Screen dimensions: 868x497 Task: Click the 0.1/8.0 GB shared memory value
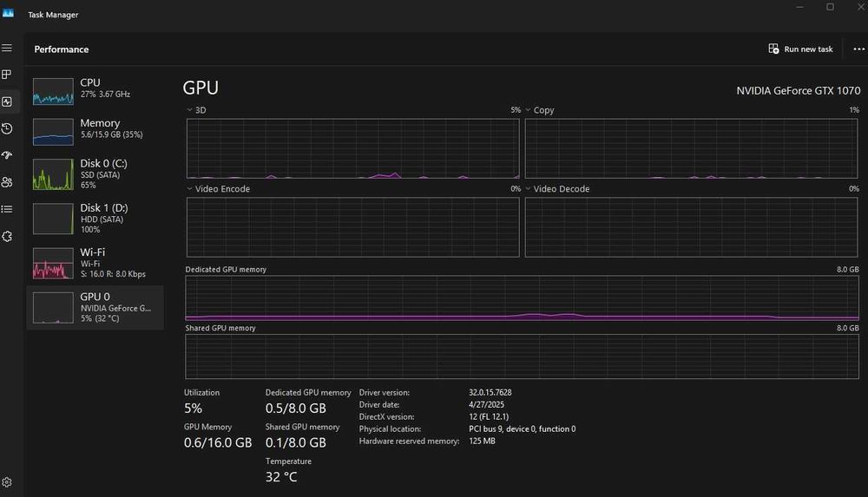(x=296, y=442)
